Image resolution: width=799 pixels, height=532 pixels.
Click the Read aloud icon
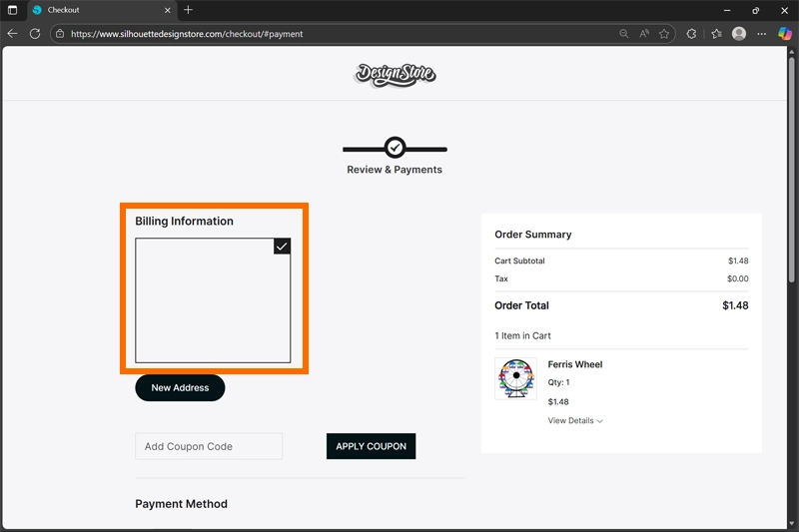644,34
